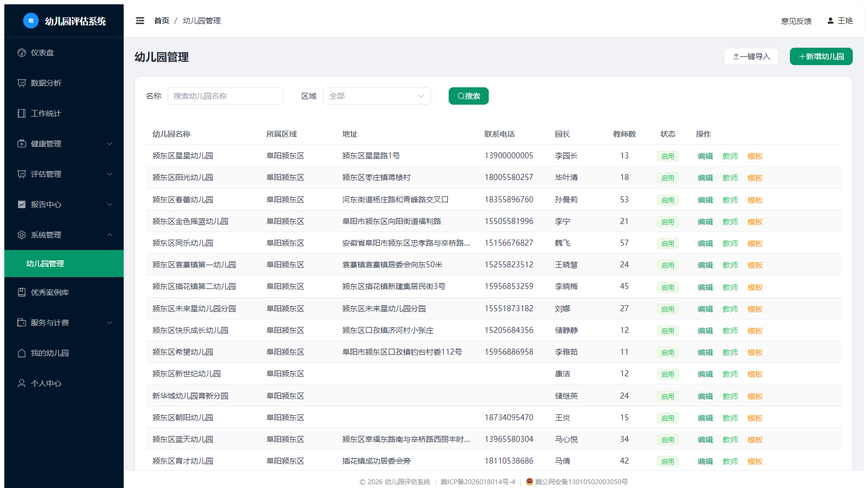
Task: Expand the 健康管理 submenu chevron
Action: click(110, 144)
